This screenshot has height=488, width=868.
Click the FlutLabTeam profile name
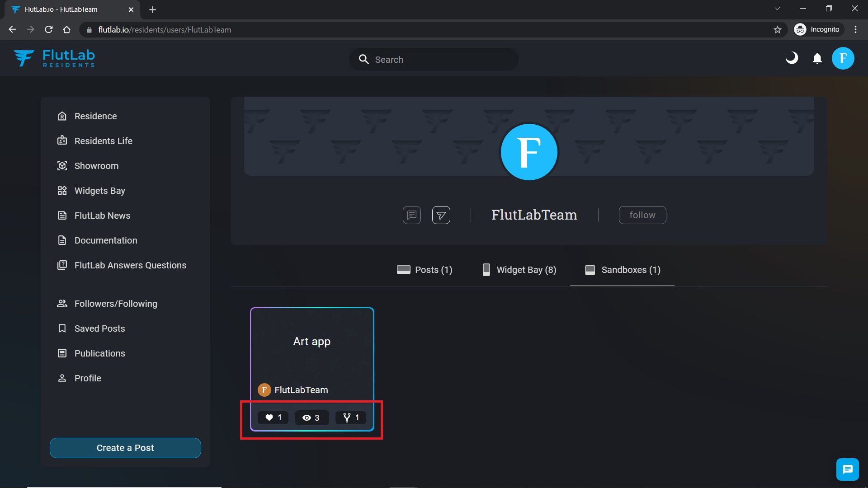coord(534,215)
